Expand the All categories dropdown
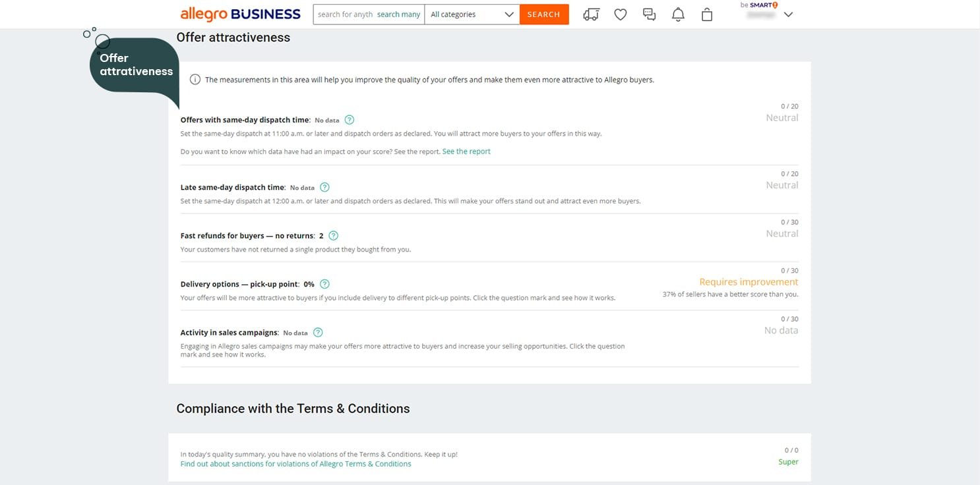 click(472, 14)
